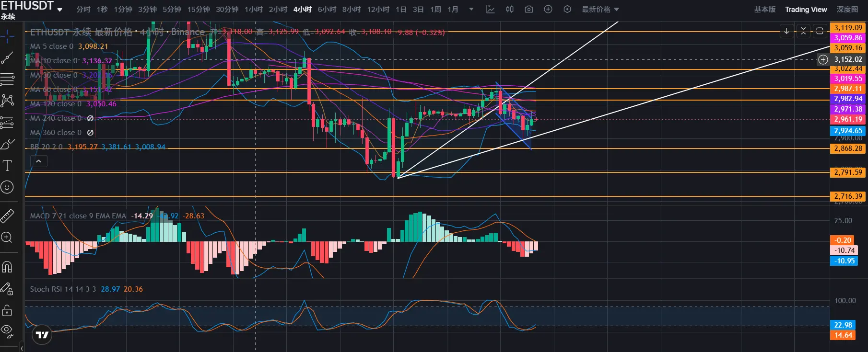Image resolution: width=868 pixels, height=352 pixels.
Task: Select the 1小时 interval
Action: pos(254,10)
